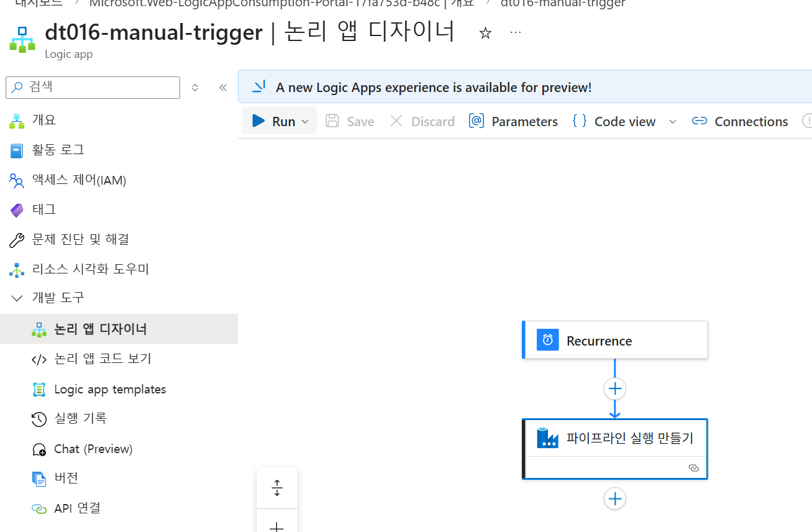Open 활동 로그 in the sidebar

[x=58, y=150]
